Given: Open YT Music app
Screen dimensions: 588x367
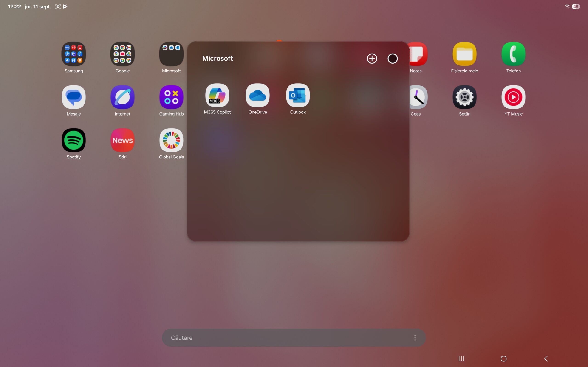Looking at the screenshot, I should (x=513, y=97).
